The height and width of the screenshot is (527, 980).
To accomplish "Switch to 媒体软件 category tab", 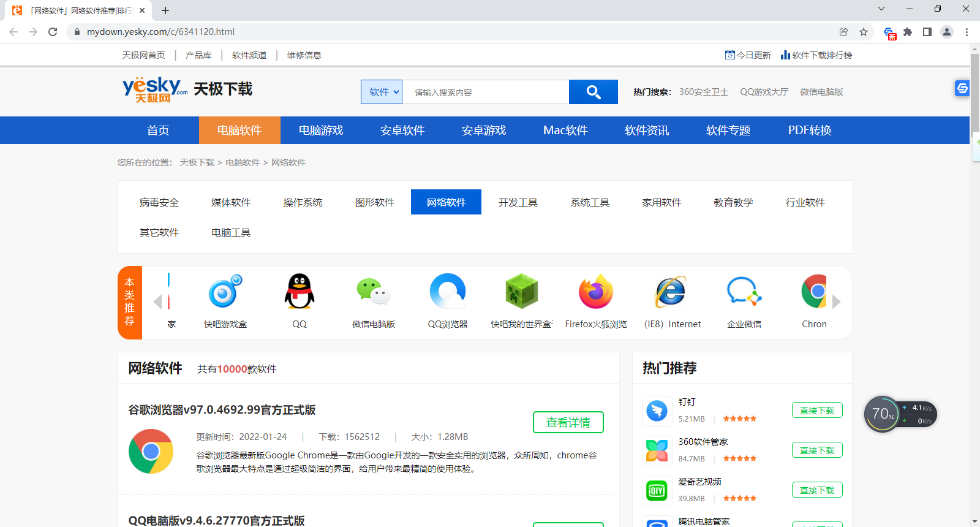I will 231,202.
